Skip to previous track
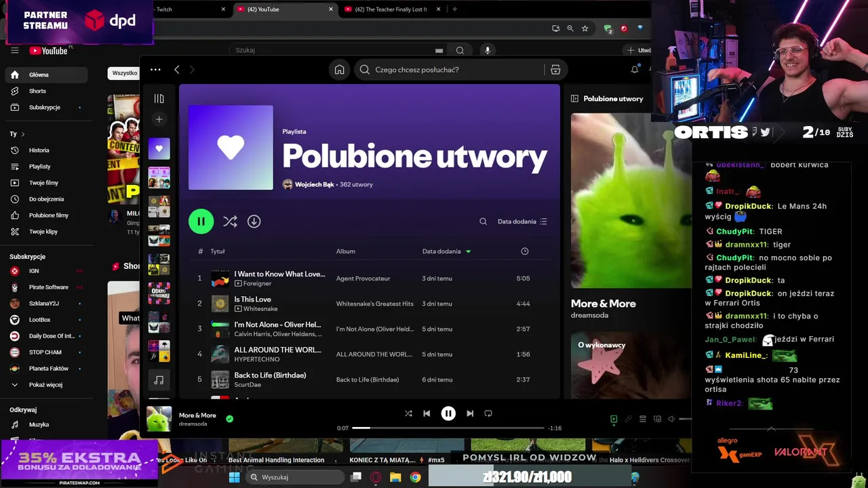 pyautogui.click(x=427, y=413)
